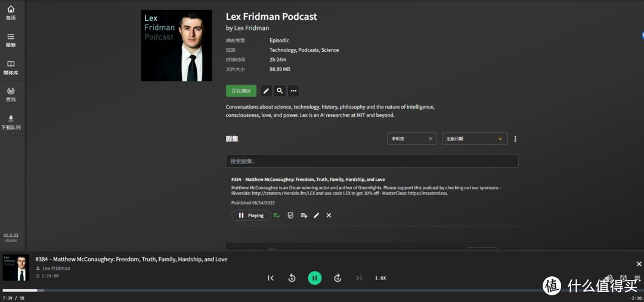Viewport: 644px width, 302px height.
Task: Click the v2.2.23 version text
Action: tap(11, 235)
